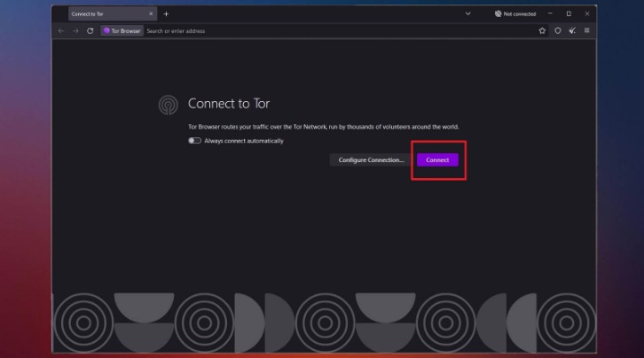The width and height of the screenshot is (644, 358).
Task: Open a new tab with plus icon
Action: pos(166,14)
